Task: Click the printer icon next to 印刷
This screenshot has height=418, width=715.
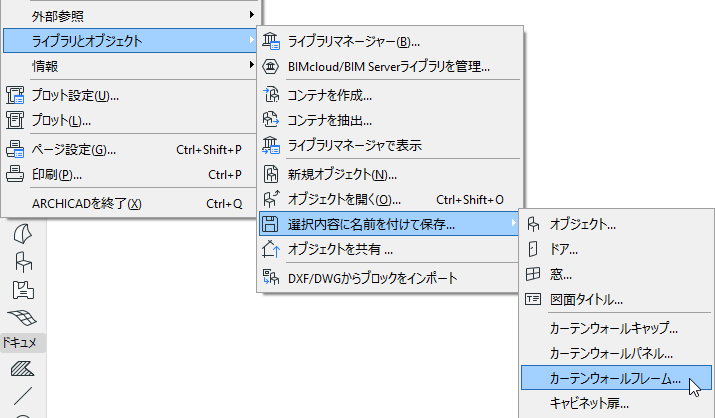Action: point(15,175)
